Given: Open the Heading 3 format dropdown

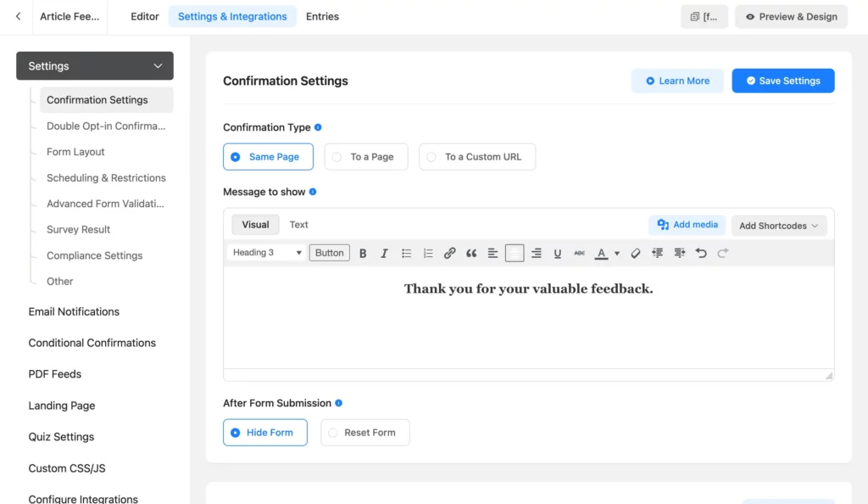Looking at the screenshot, I should tap(266, 253).
